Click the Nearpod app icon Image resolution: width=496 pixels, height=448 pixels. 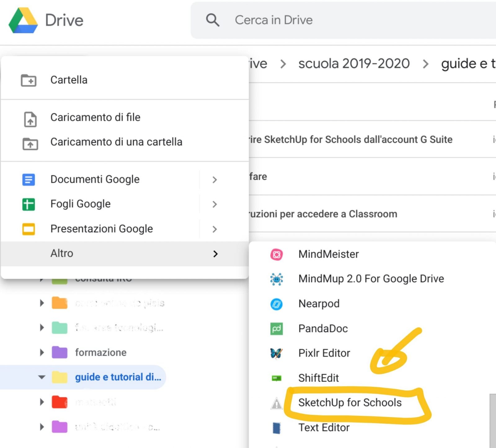click(276, 304)
